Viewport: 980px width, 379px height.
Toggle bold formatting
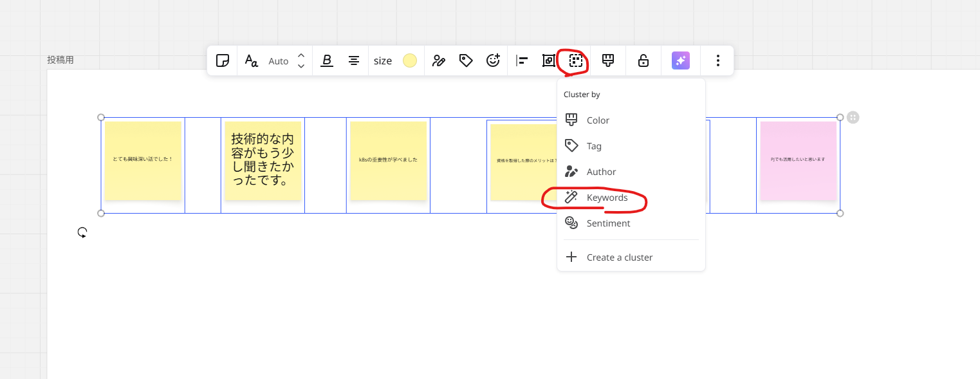point(327,60)
